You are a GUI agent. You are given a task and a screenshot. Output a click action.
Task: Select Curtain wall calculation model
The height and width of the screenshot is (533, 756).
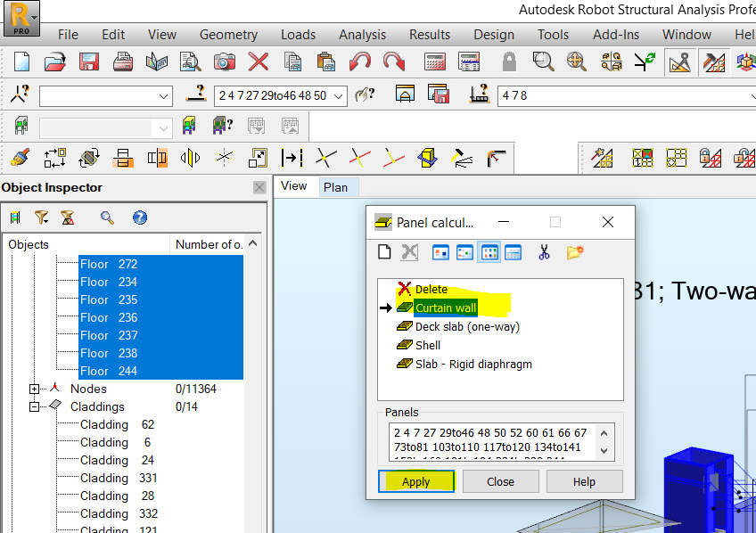coord(446,307)
